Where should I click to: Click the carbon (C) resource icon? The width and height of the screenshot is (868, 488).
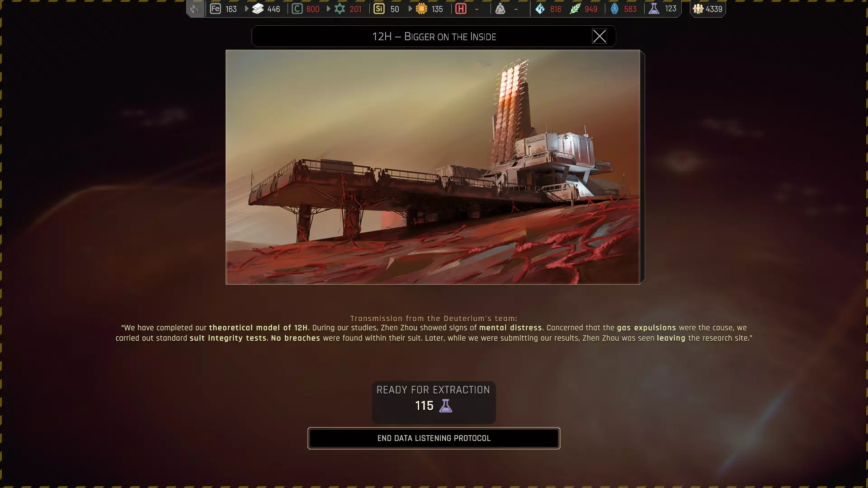(x=297, y=9)
